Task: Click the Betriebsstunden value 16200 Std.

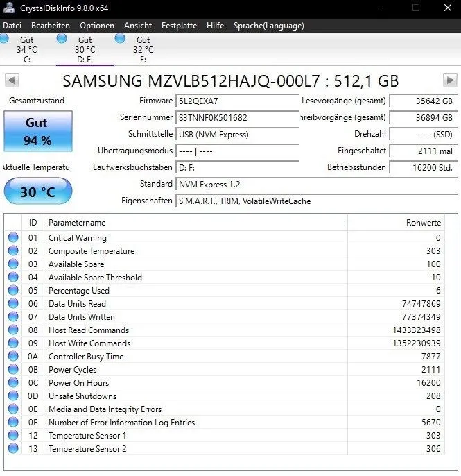Action: pos(424,168)
